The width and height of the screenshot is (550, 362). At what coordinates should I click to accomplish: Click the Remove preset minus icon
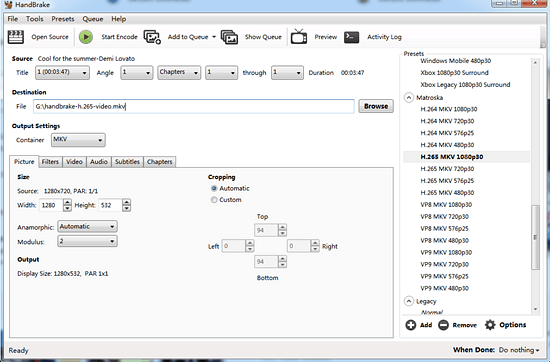pyautogui.click(x=443, y=325)
